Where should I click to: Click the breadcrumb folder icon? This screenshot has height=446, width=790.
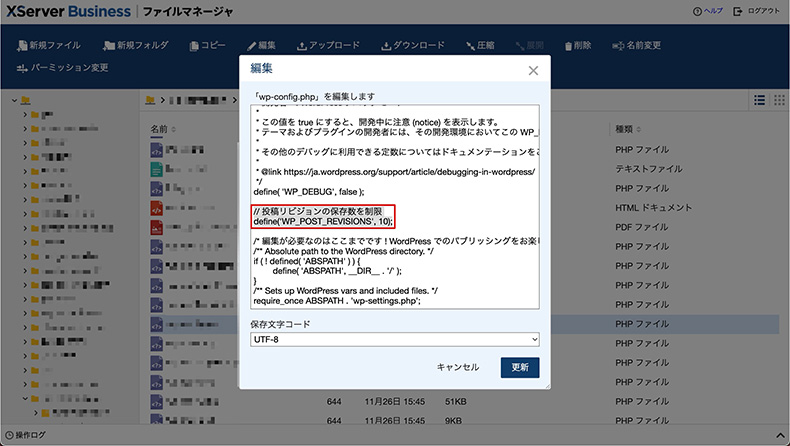[150, 100]
